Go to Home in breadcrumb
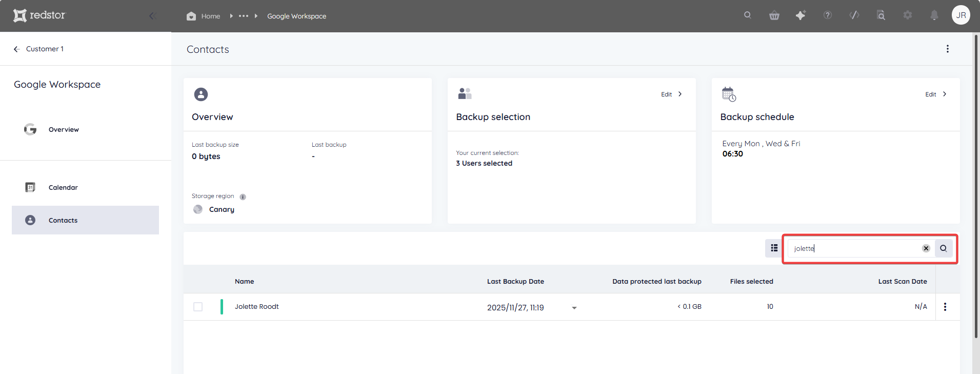The image size is (980, 374). pyautogui.click(x=204, y=16)
